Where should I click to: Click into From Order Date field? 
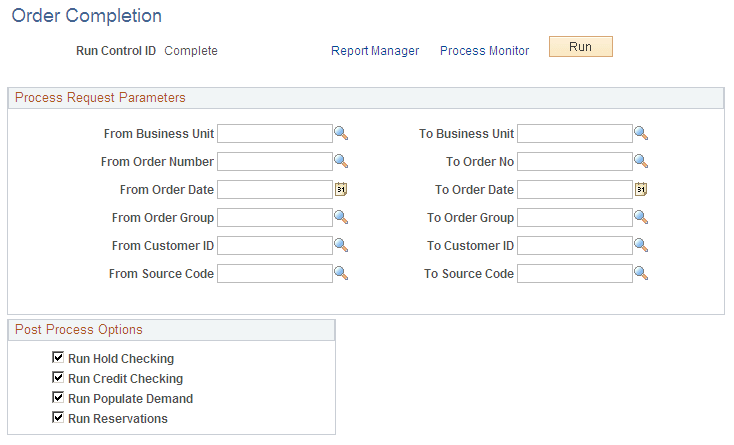(x=274, y=190)
